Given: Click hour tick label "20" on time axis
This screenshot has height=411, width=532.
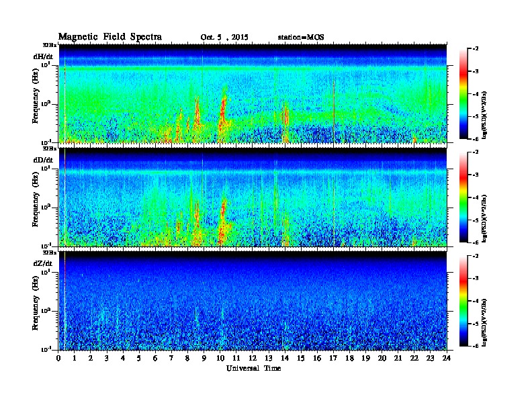Looking at the screenshot, I should [x=382, y=359].
